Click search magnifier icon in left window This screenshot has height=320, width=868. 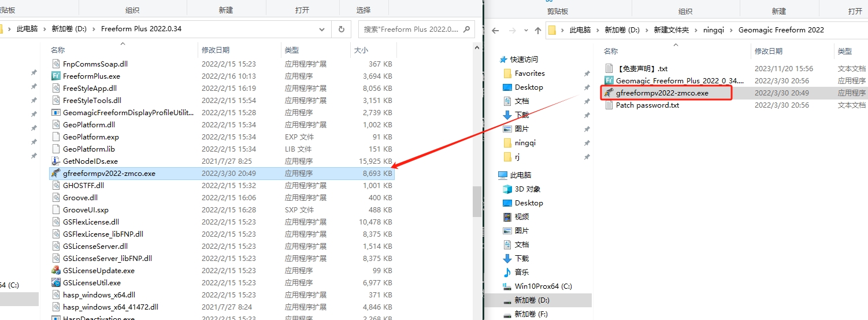click(x=466, y=29)
